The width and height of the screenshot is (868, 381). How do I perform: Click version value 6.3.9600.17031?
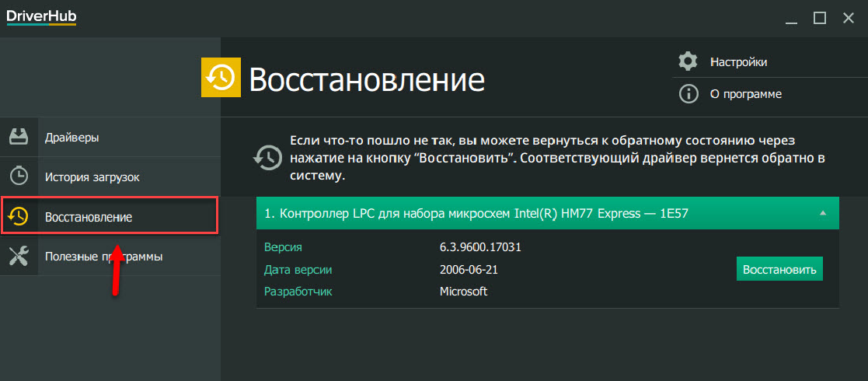click(480, 246)
